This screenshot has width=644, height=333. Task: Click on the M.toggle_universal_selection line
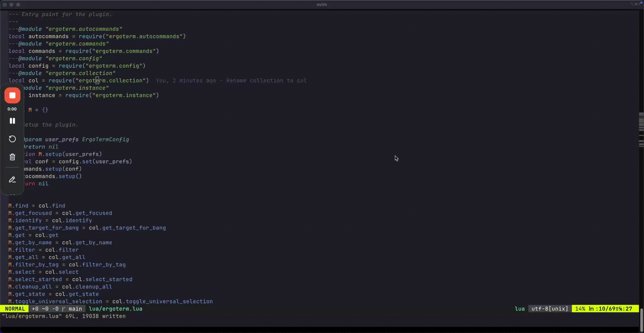tap(110, 301)
